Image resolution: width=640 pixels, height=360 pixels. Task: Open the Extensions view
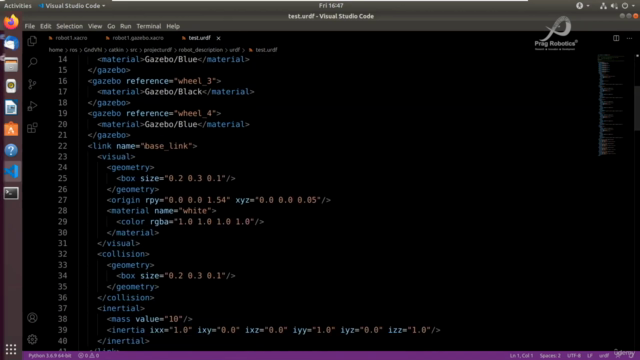tap(32, 128)
